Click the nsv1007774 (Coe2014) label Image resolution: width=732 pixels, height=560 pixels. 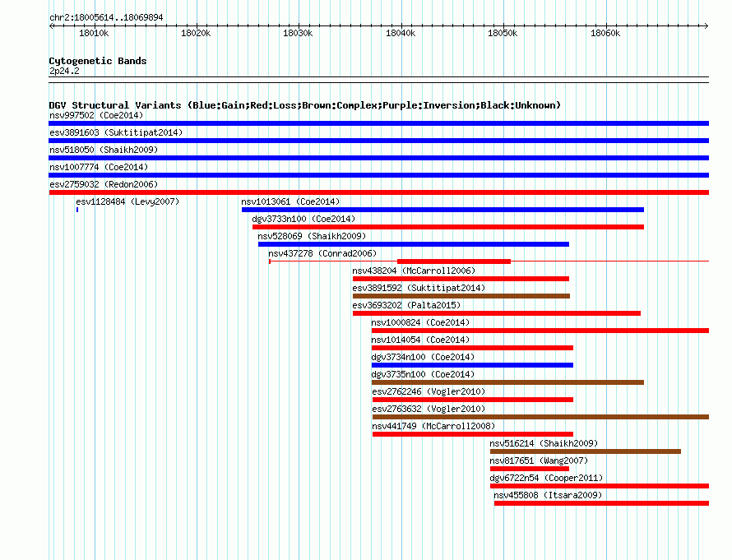(99, 167)
